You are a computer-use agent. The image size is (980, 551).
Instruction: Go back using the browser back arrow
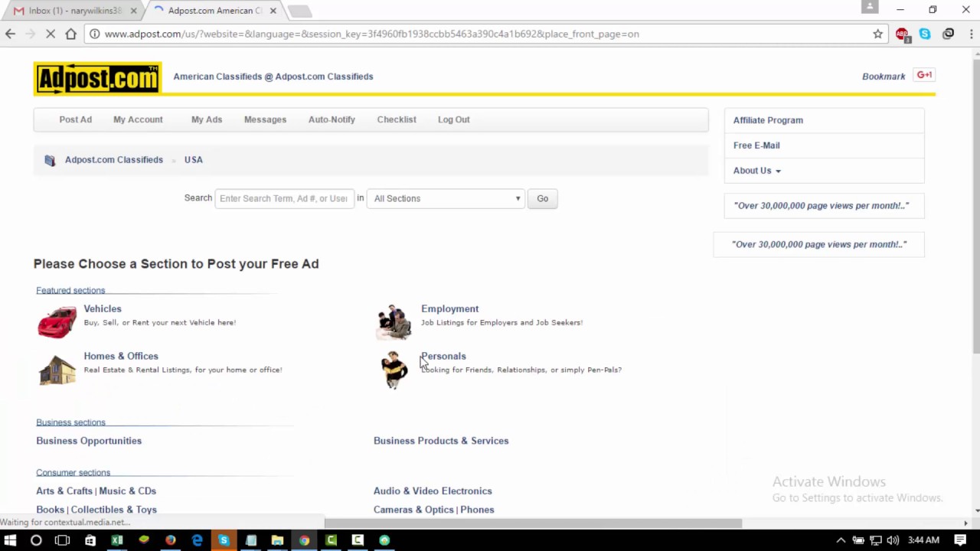(x=10, y=34)
